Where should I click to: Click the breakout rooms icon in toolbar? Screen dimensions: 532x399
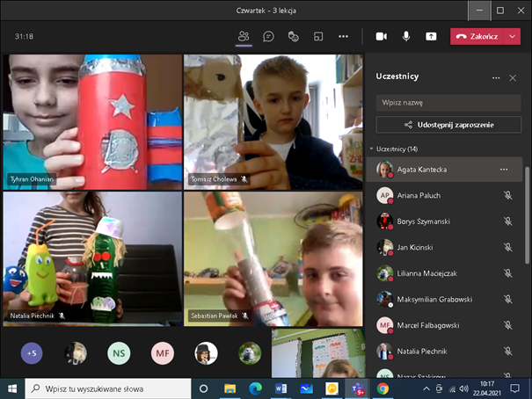[318, 36]
